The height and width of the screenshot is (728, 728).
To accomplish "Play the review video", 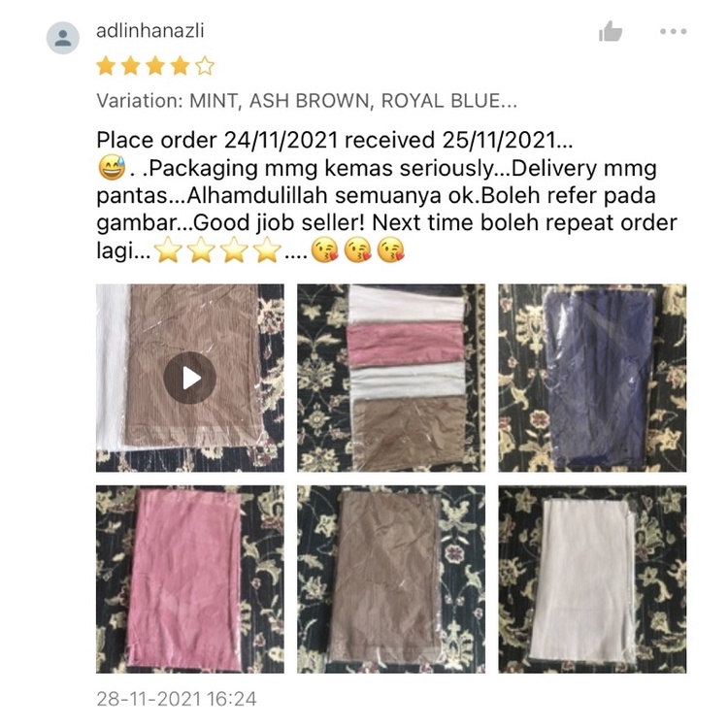I will click(x=189, y=378).
